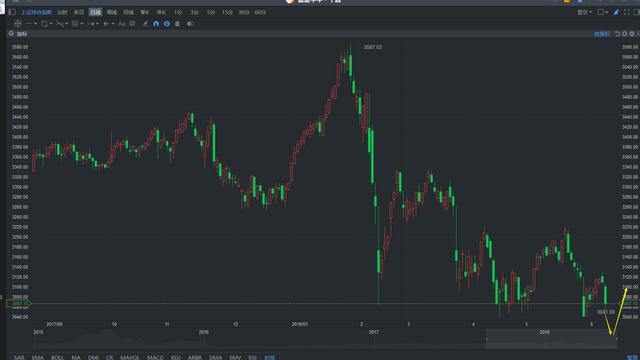Screen dimensions: 640x360
Task: Switch to the MACD indicator tab
Action: pos(155,358)
